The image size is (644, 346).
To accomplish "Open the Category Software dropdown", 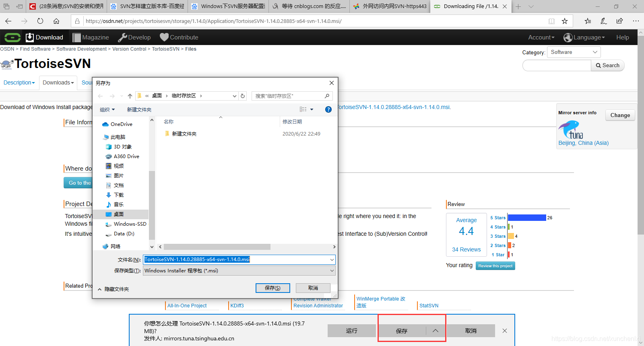I will (574, 52).
